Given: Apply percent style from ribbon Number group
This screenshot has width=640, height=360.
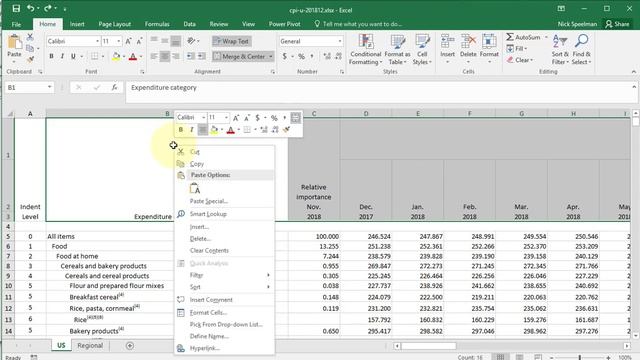Looking at the screenshot, I should click(301, 56).
